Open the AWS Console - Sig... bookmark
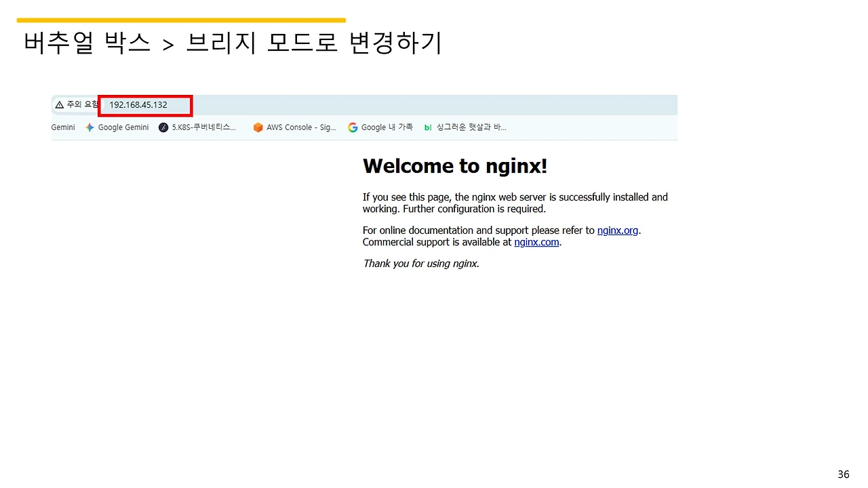Screen dimensions: 868x488 point(301,127)
